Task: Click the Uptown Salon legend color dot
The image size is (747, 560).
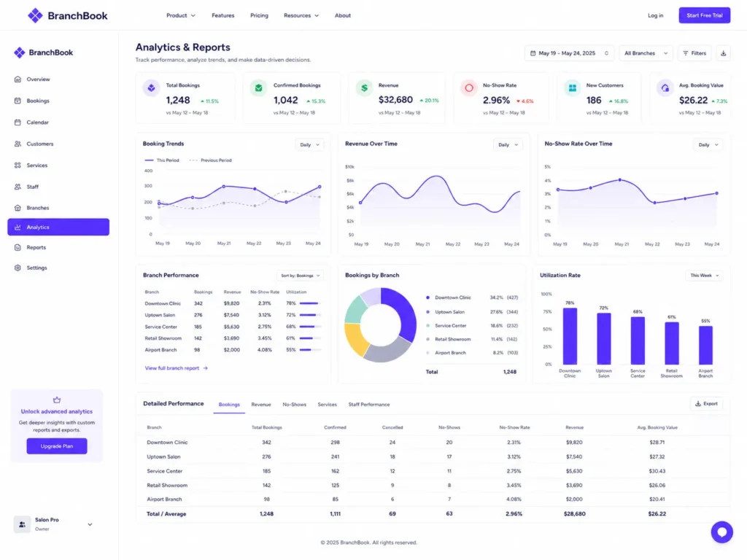Action: point(427,312)
